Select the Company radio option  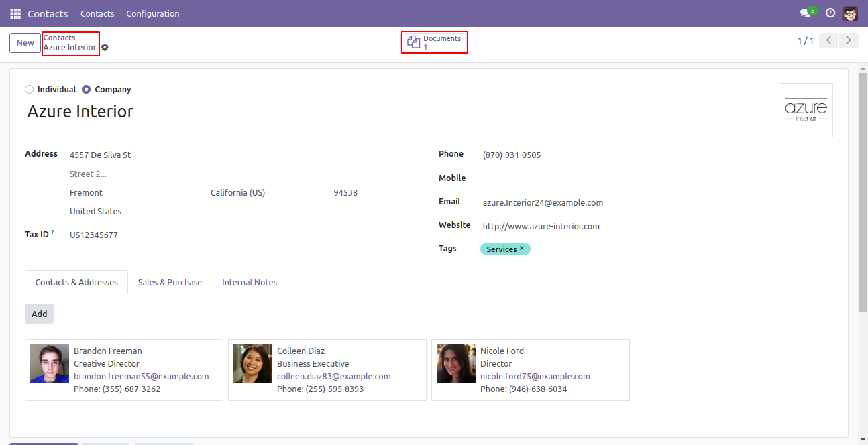click(x=86, y=89)
